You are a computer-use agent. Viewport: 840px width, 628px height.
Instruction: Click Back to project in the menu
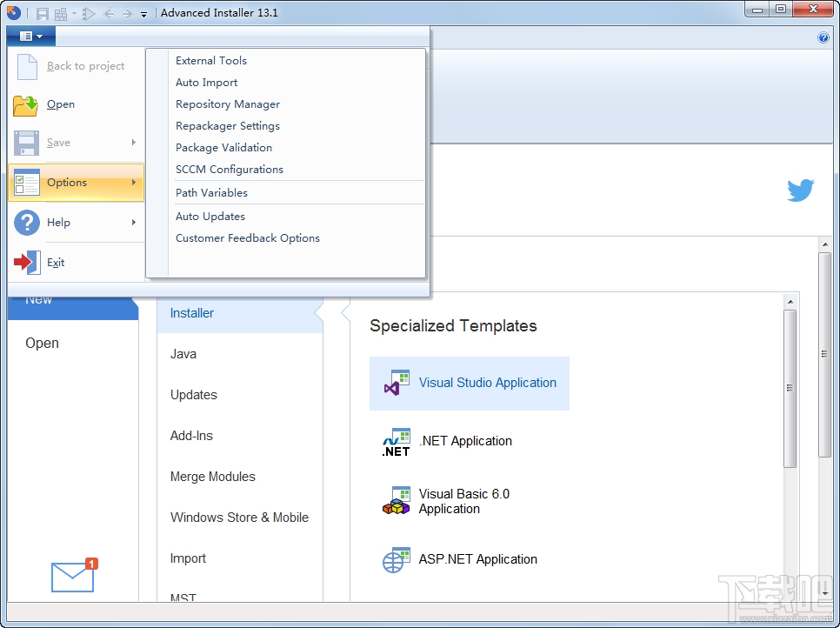coord(87,65)
